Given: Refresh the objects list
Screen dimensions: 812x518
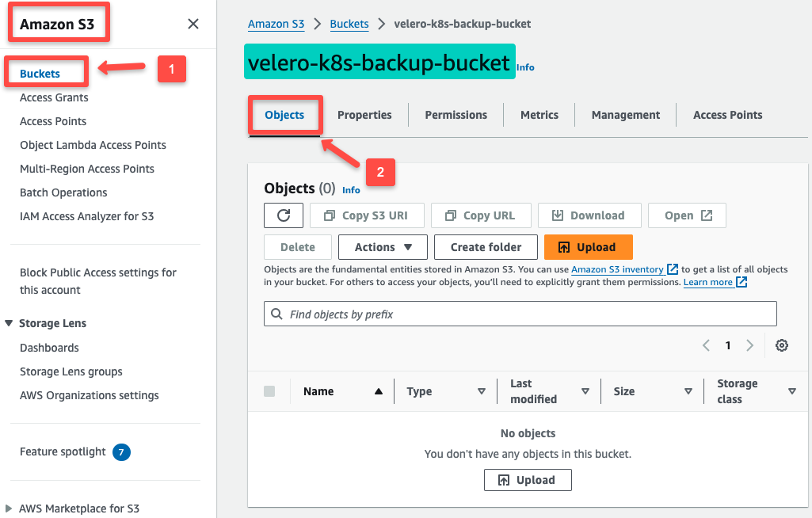Looking at the screenshot, I should pos(283,215).
